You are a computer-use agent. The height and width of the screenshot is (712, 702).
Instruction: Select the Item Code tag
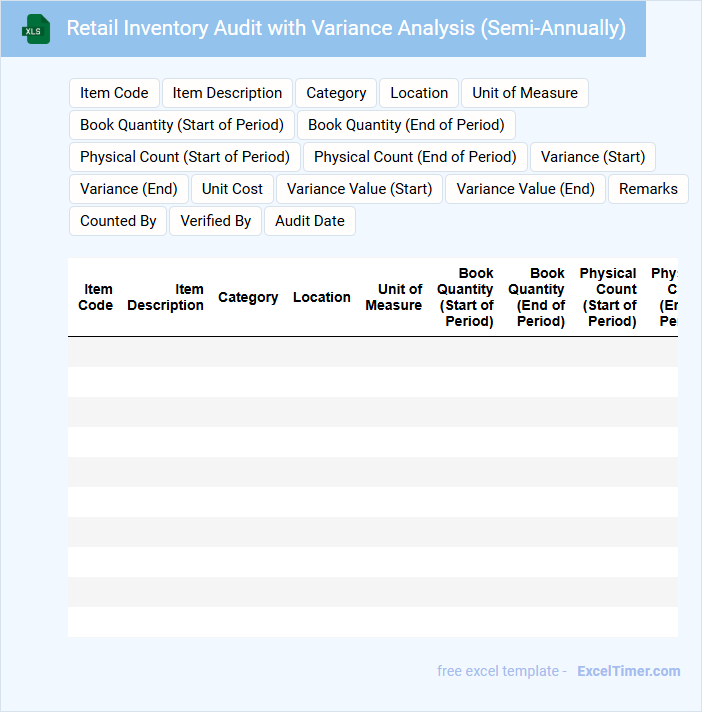(114, 93)
